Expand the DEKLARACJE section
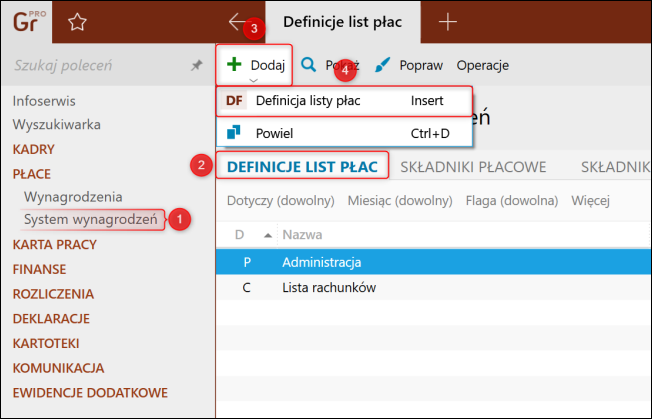The height and width of the screenshot is (419, 652). click(x=51, y=318)
